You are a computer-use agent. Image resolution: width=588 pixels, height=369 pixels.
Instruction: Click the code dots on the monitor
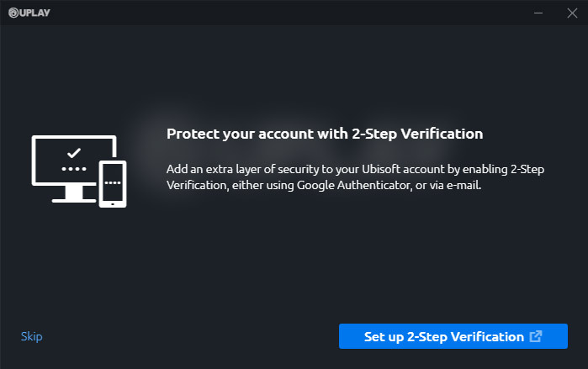74,168
